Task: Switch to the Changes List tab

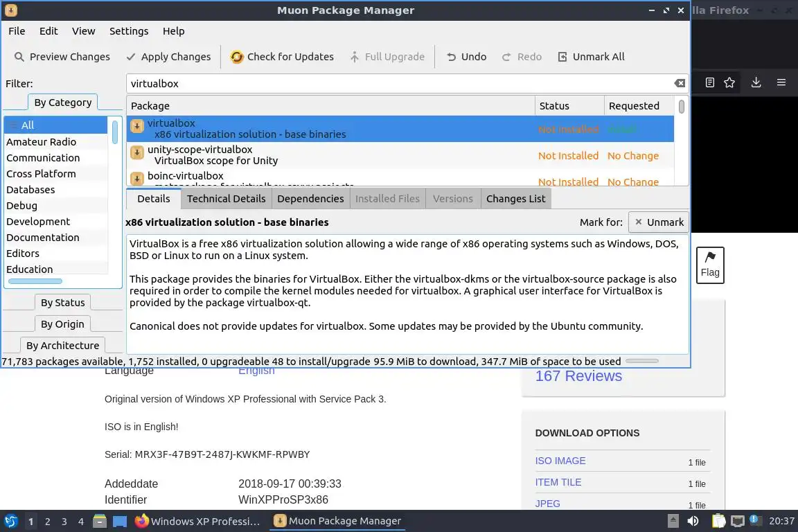Action: click(x=515, y=199)
